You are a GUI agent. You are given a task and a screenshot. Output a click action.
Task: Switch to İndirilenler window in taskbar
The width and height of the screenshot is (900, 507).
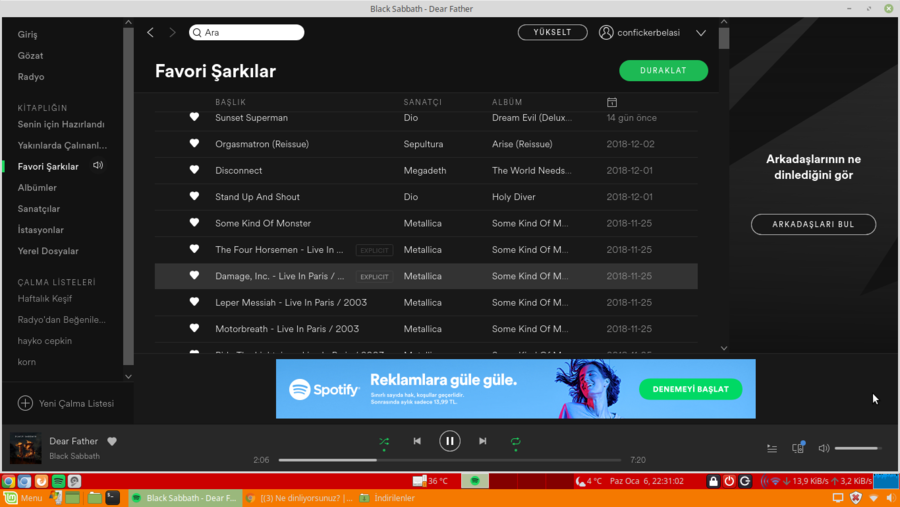click(388, 498)
